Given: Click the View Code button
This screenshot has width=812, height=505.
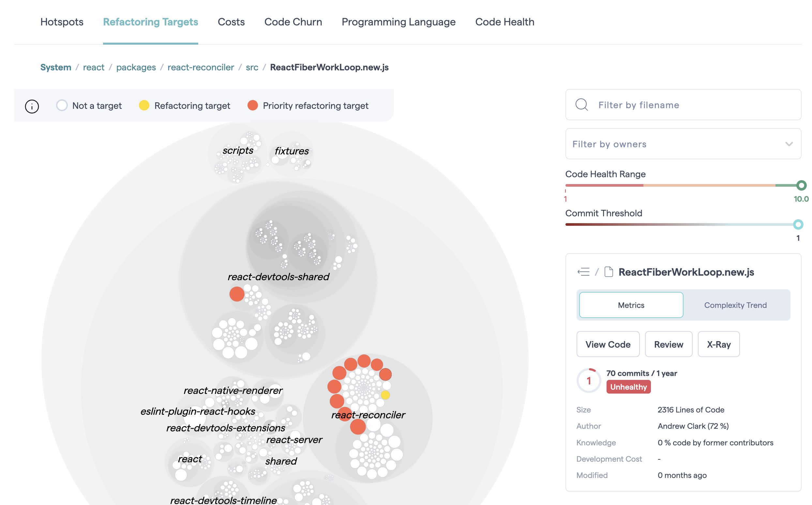Looking at the screenshot, I should [608, 344].
